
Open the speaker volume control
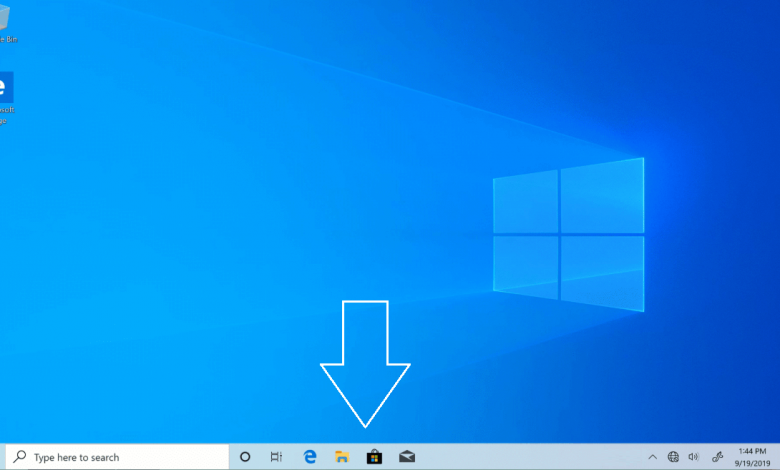coord(693,457)
